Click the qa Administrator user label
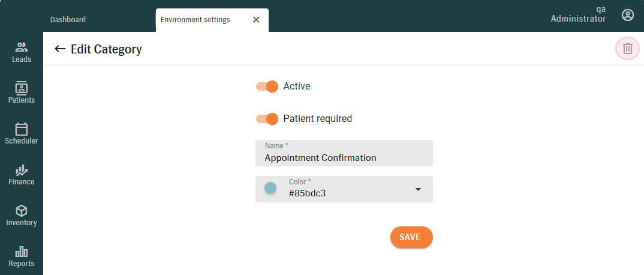The height and width of the screenshot is (275, 644). click(578, 14)
